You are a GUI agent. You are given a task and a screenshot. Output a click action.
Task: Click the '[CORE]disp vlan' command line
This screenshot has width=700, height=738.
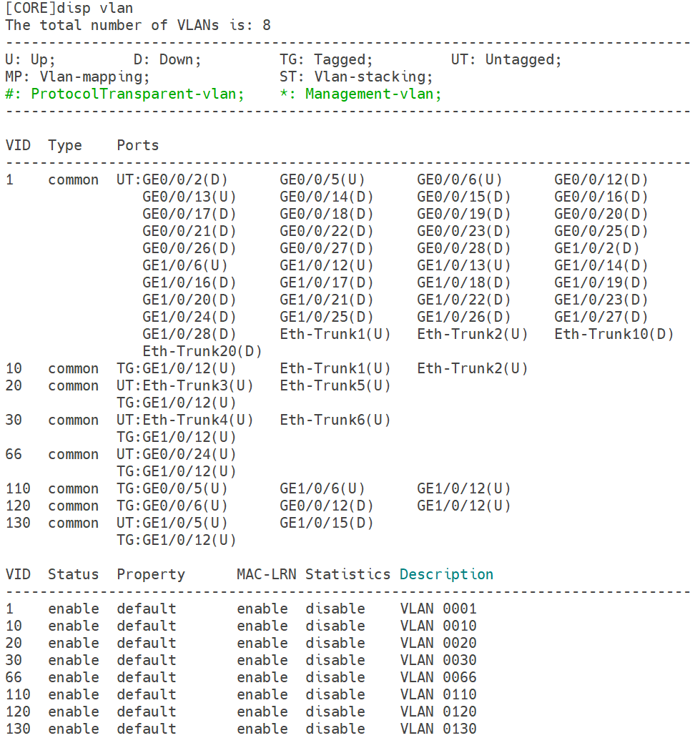click(69, 8)
